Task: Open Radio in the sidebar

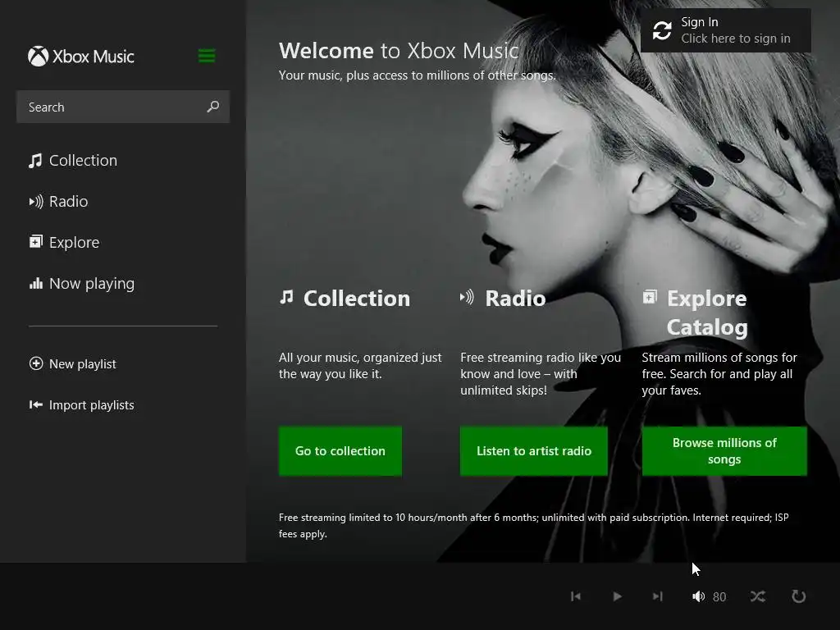Action: 58,202
